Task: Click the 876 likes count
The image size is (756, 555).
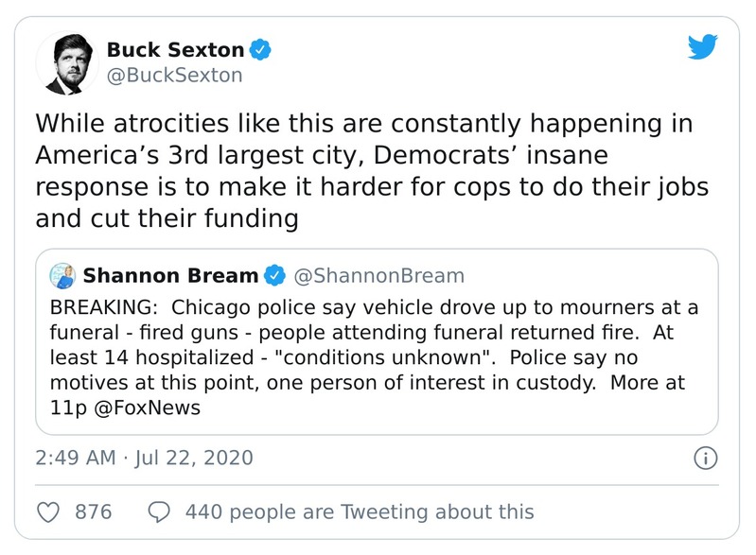Action: 93,512
